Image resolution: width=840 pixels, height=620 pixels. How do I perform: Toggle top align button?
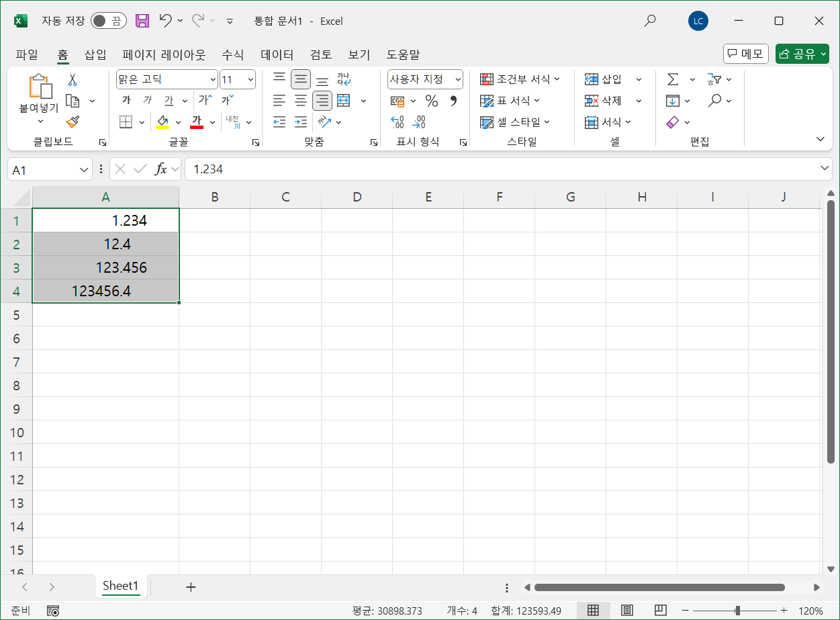coord(279,79)
